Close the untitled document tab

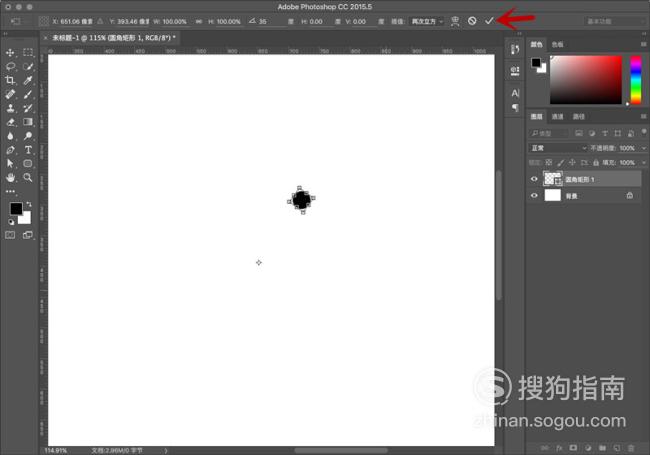click(46, 38)
